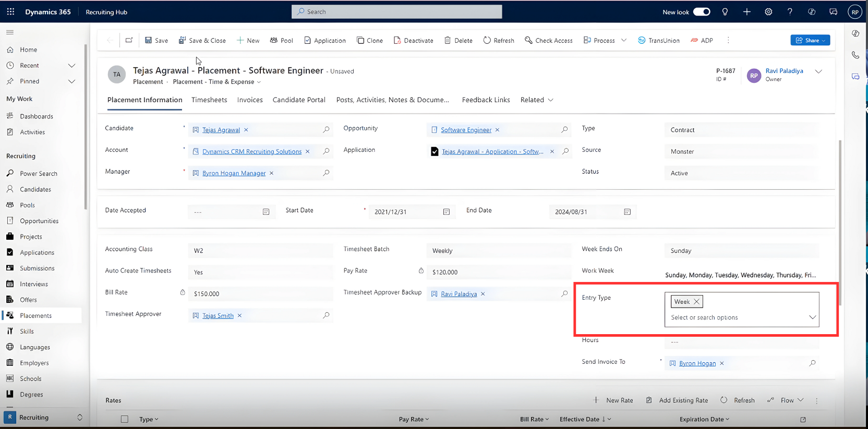Switch to the Feedback Links tab
Screen dimensions: 868x429
(x=486, y=100)
